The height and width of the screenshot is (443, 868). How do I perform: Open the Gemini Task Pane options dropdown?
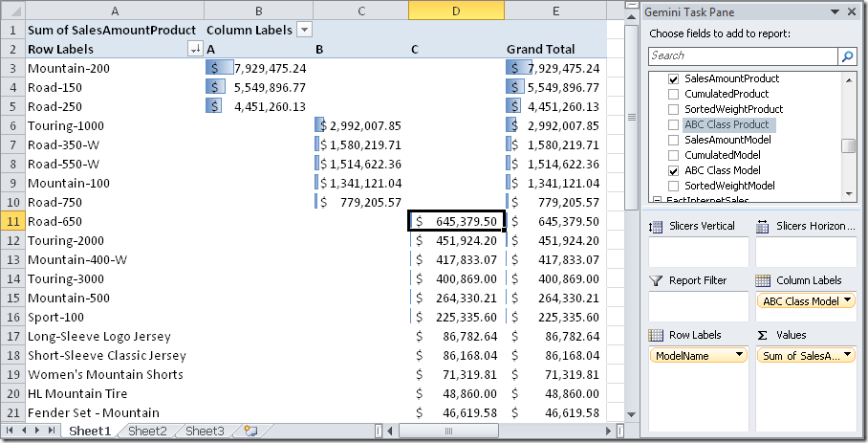(835, 11)
